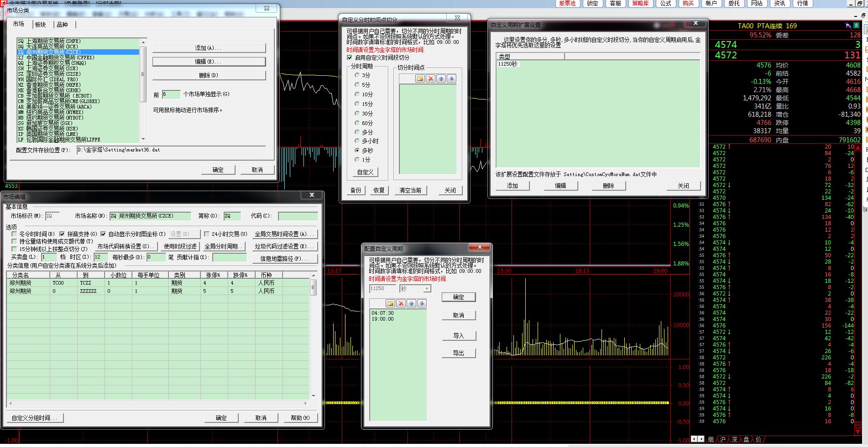Click red X delete icon in 切分时间点 toolbar
Screen dimensions: 868x447
430,79
